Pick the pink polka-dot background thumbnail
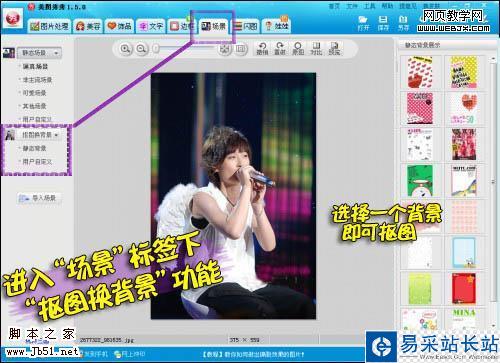 click(x=420, y=108)
